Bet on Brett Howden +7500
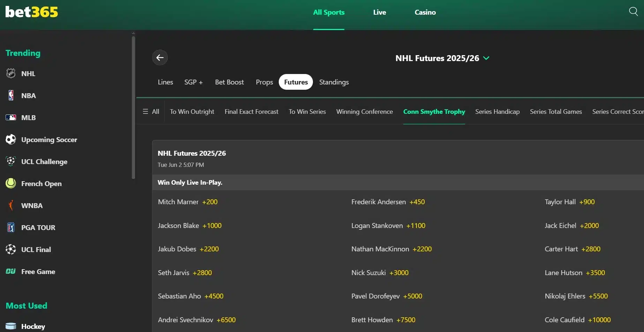This screenshot has width=644, height=332. (383, 320)
